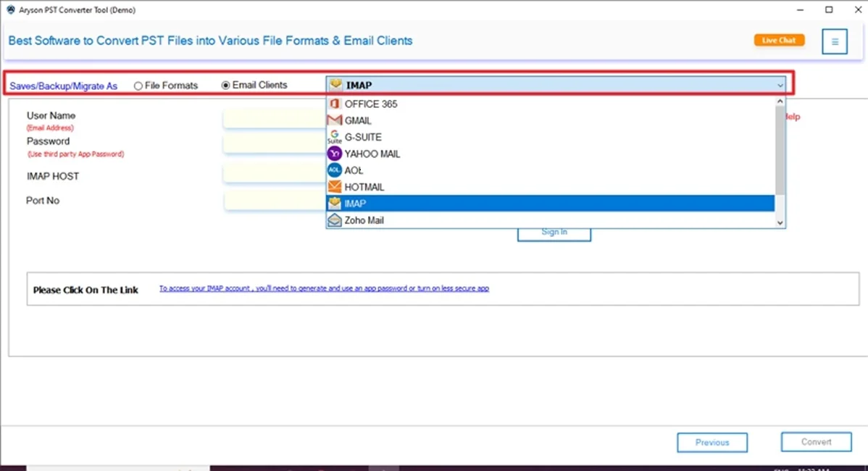The width and height of the screenshot is (868, 471).
Task: Choose Zoho Mail from the list
Action: (x=550, y=220)
